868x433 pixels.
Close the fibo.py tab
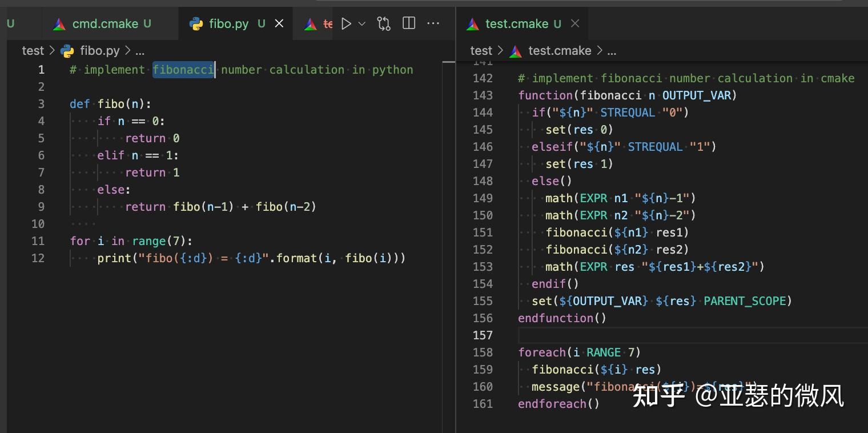point(279,23)
